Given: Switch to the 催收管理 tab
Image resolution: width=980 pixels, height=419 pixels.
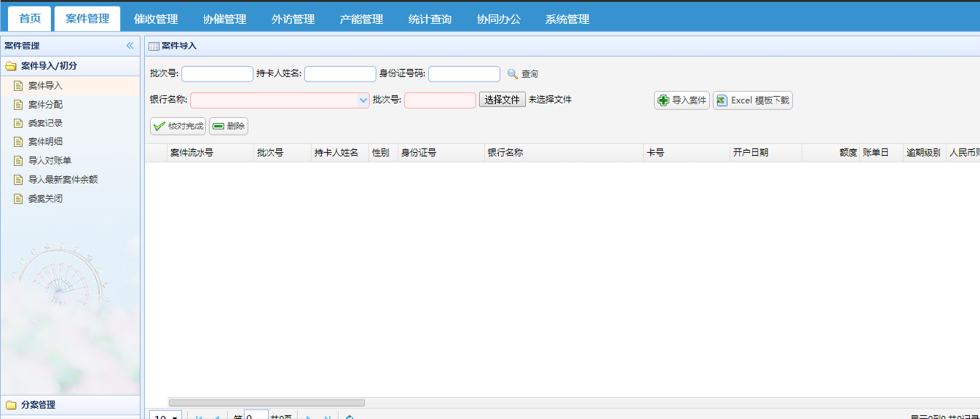Looking at the screenshot, I should [156, 19].
